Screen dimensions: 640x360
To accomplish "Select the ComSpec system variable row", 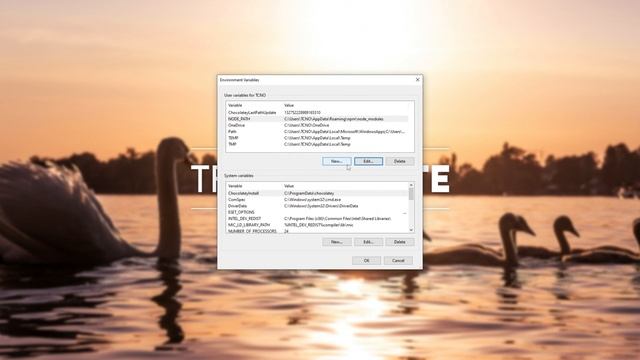I will coord(317,200).
